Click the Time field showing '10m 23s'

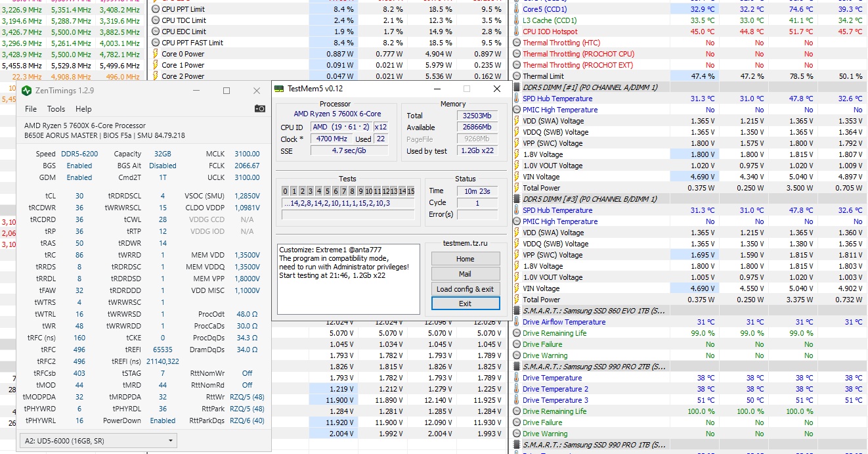coord(478,191)
